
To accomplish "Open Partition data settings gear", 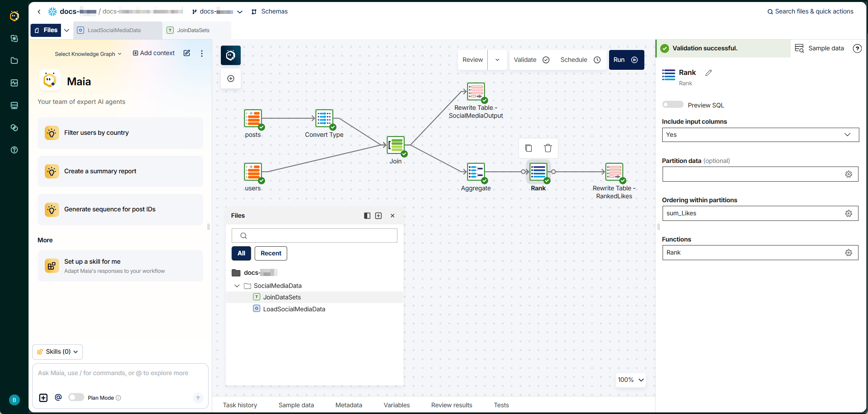I will (x=849, y=174).
